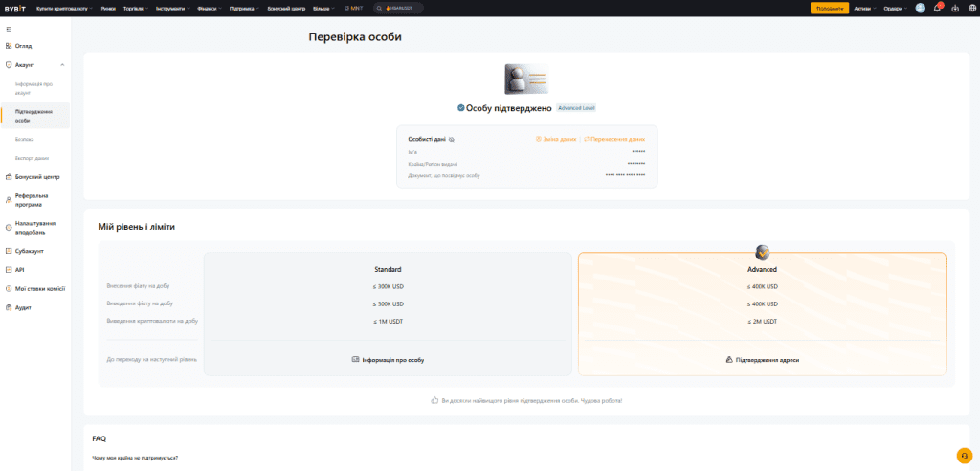Viewport: 980px width, 471px height.
Task: Open the Ринки menu item
Action: click(x=108, y=8)
